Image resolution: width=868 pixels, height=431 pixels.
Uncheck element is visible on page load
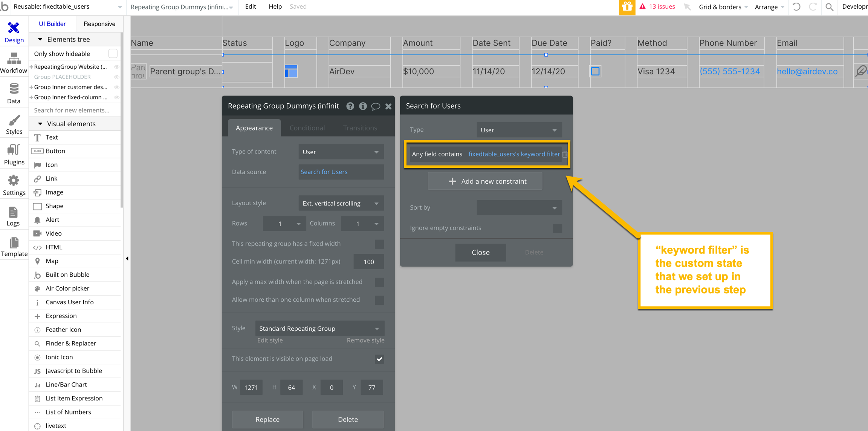tap(379, 359)
